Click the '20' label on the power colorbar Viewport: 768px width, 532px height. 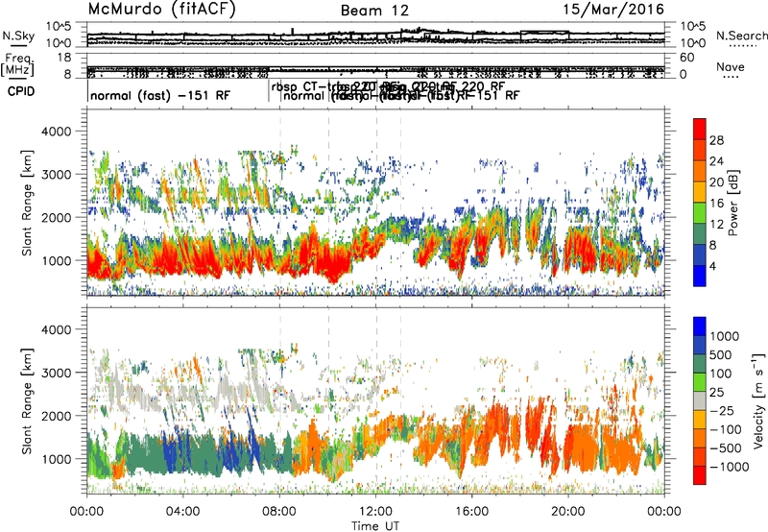pyautogui.click(x=716, y=182)
